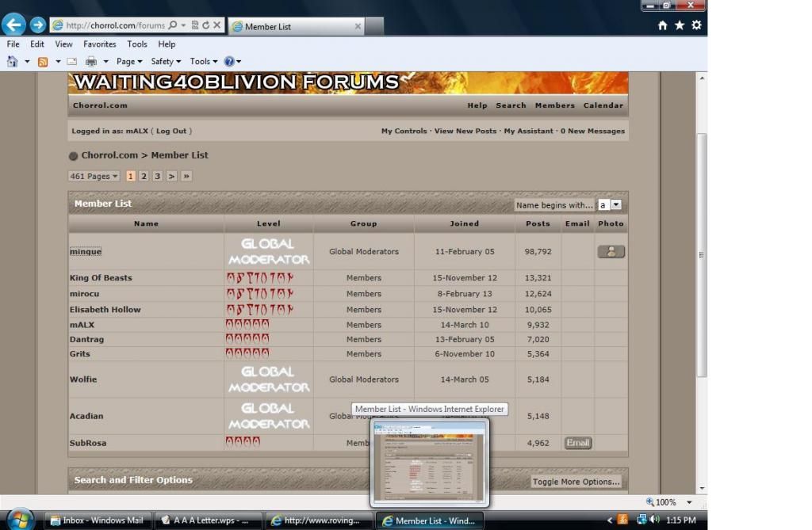Click the RSS feeds icon
The width and height of the screenshot is (812, 530).
click(43, 62)
